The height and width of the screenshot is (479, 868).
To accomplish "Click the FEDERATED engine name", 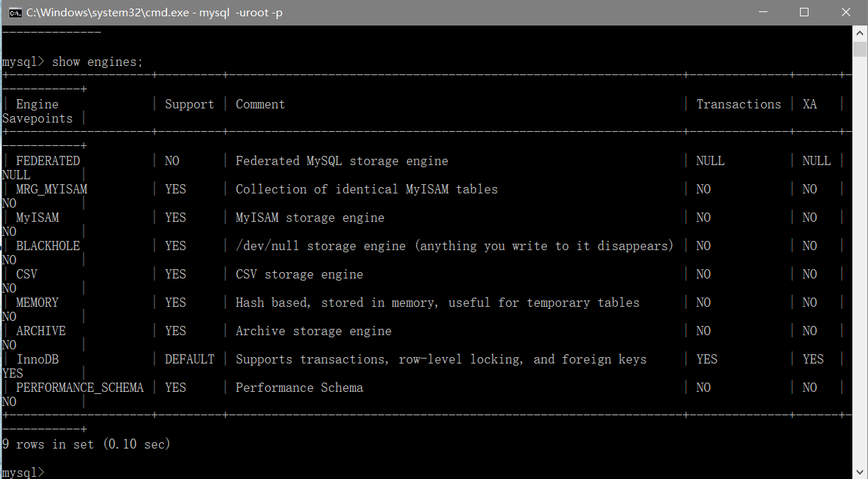I will pyautogui.click(x=48, y=161).
